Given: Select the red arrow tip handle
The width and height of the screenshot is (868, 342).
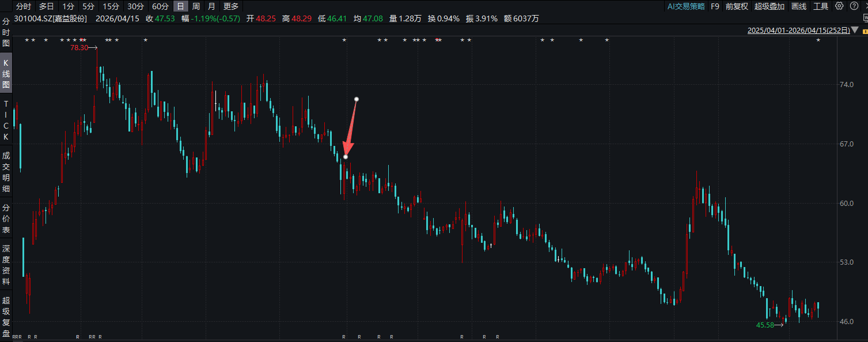Looking at the screenshot, I should 346,157.
